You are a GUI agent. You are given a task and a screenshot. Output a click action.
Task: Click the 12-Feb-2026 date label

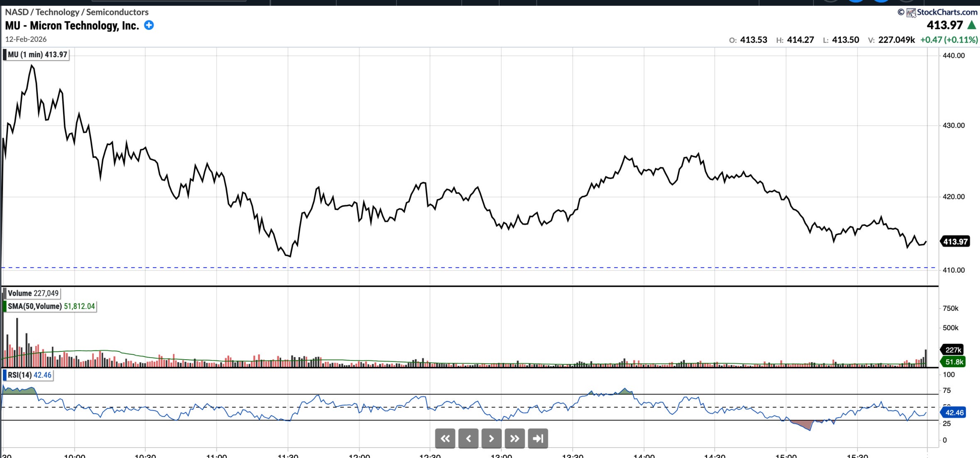coord(26,39)
